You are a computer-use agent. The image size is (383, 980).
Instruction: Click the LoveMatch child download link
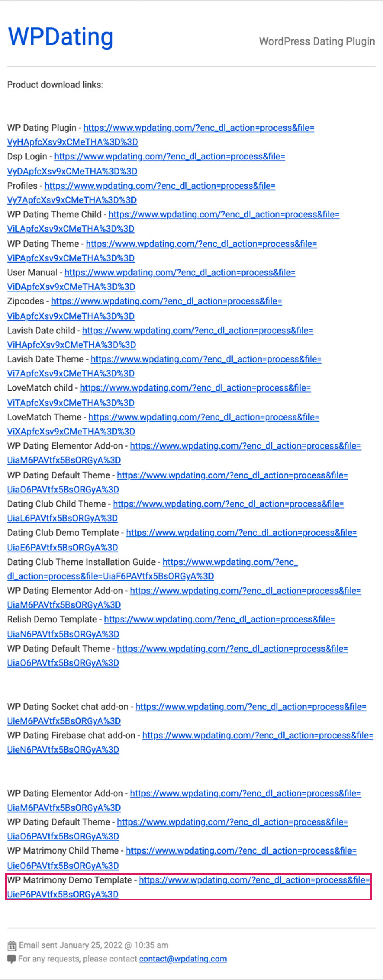point(195,388)
